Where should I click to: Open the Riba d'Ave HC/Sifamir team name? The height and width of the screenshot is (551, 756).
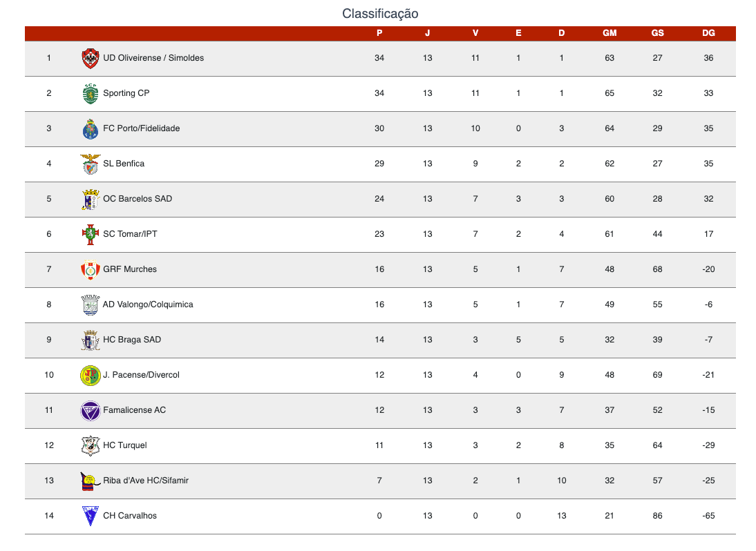146,480
